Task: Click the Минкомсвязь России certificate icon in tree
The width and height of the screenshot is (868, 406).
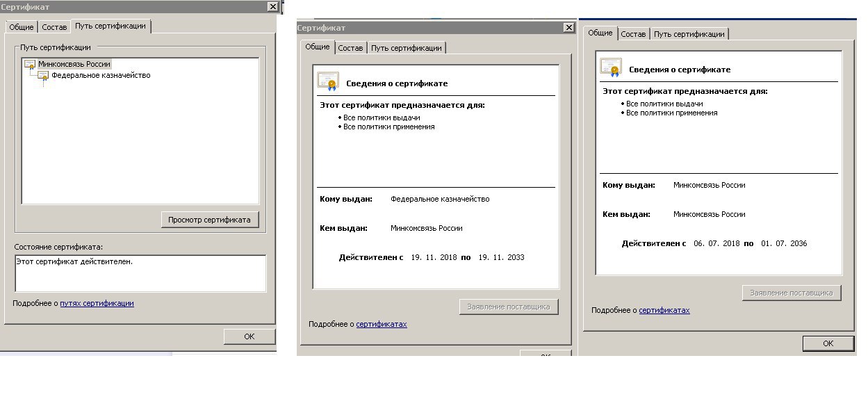Action: coord(30,64)
